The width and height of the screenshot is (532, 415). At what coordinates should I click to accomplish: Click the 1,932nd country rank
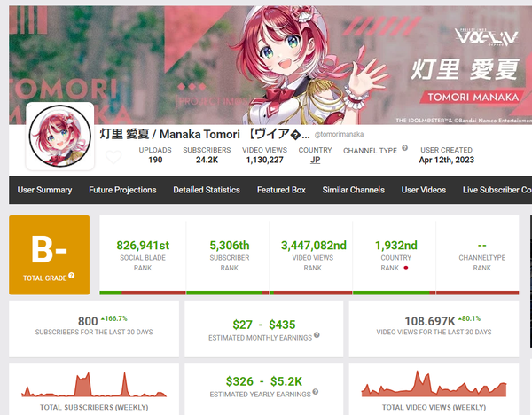(396, 245)
